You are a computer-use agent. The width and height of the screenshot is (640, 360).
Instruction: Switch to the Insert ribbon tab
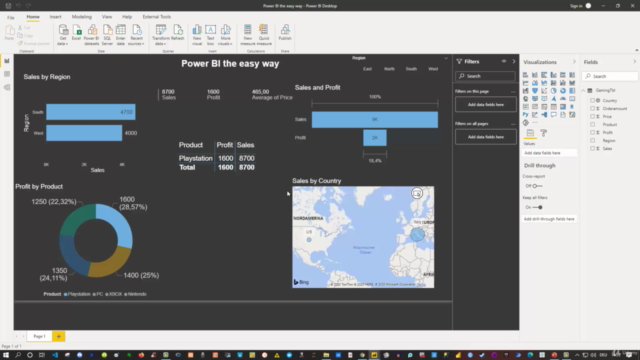56,17
